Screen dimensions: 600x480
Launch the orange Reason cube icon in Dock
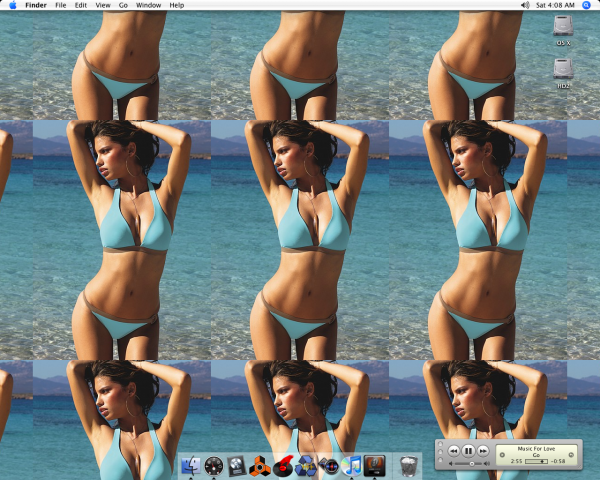pyautogui.click(x=259, y=466)
